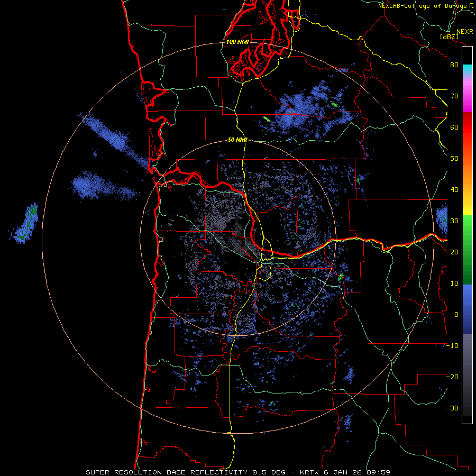Click the -30 dBZ scale value
476x476 pixels.
452,408
